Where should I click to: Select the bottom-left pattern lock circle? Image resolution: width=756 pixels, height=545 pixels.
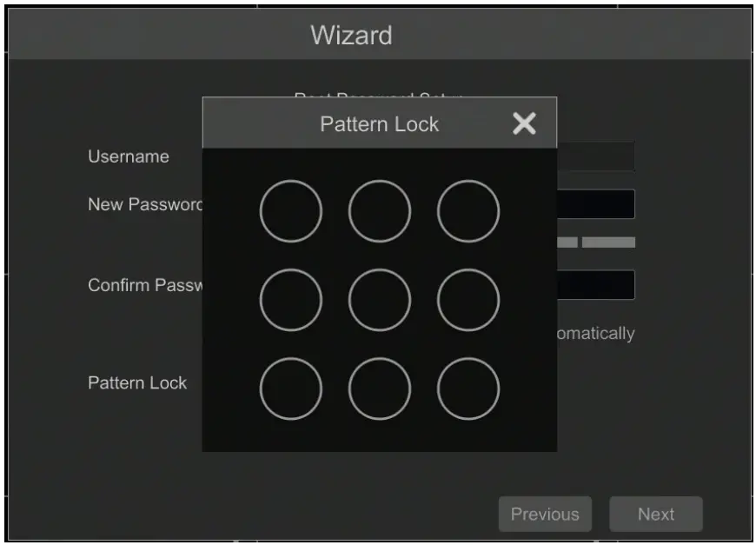291,389
